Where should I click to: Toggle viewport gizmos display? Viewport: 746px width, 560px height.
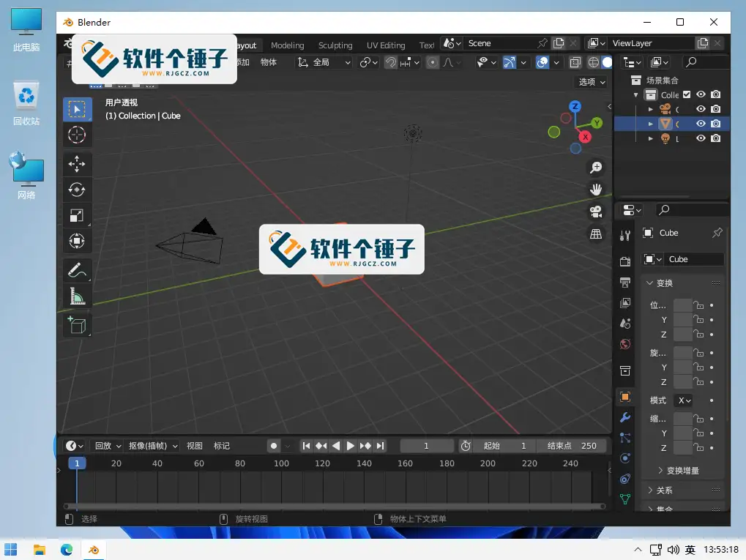click(510, 62)
